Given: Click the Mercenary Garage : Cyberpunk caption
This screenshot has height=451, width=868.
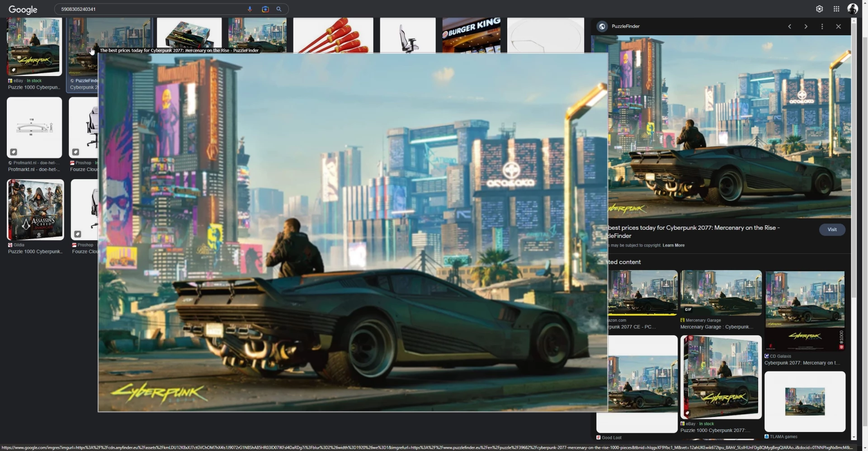Looking at the screenshot, I should [x=717, y=327].
